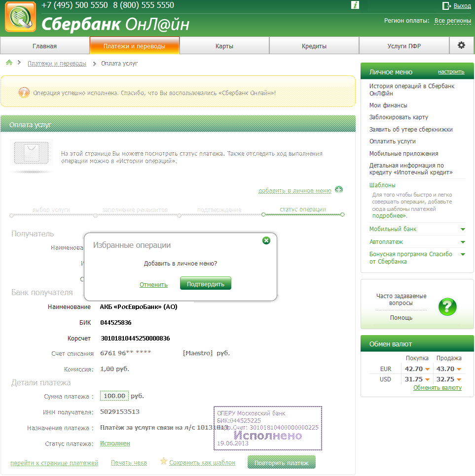Click Отменить link in dialog
The height and width of the screenshot is (476, 475).
point(153,284)
